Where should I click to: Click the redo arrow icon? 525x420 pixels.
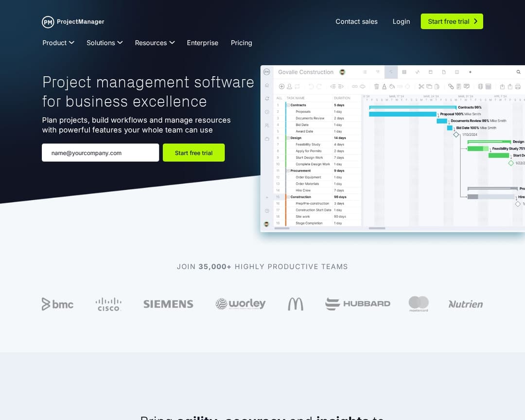point(319,87)
